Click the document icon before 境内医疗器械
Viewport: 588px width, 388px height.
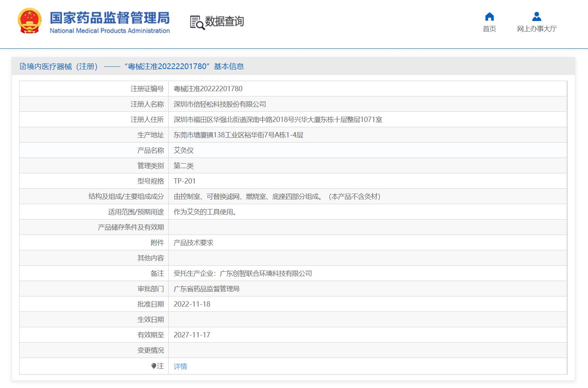(23, 67)
